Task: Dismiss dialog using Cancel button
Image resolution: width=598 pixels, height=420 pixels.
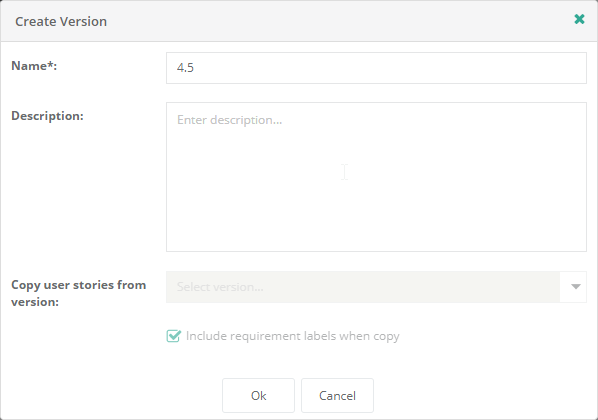Action: coord(337,396)
